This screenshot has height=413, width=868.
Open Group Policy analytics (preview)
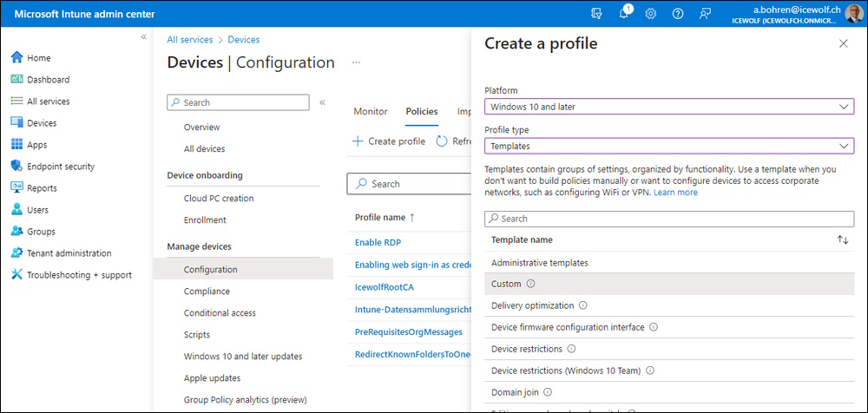click(x=246, y=400)
